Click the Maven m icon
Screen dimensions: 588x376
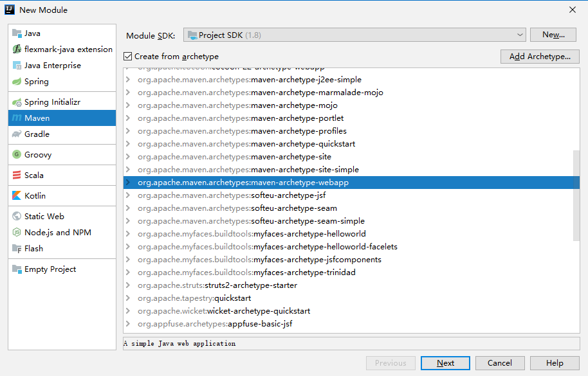17,118
